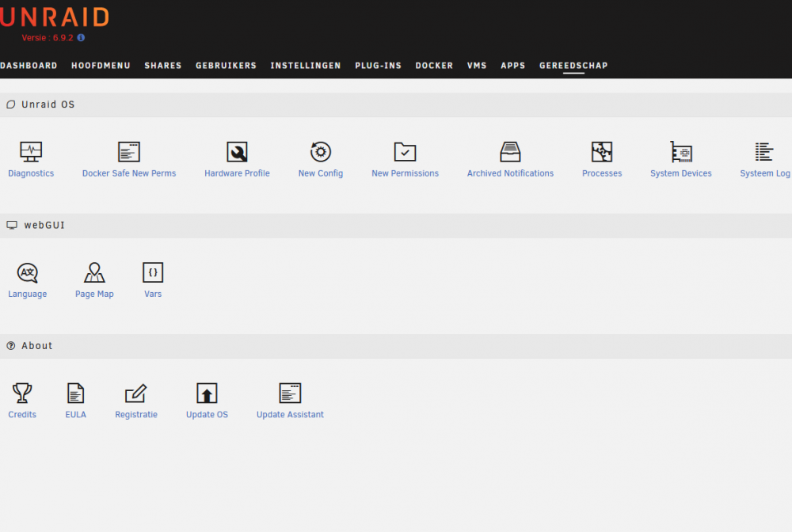Click the webGUI section header

click(396, 225)
